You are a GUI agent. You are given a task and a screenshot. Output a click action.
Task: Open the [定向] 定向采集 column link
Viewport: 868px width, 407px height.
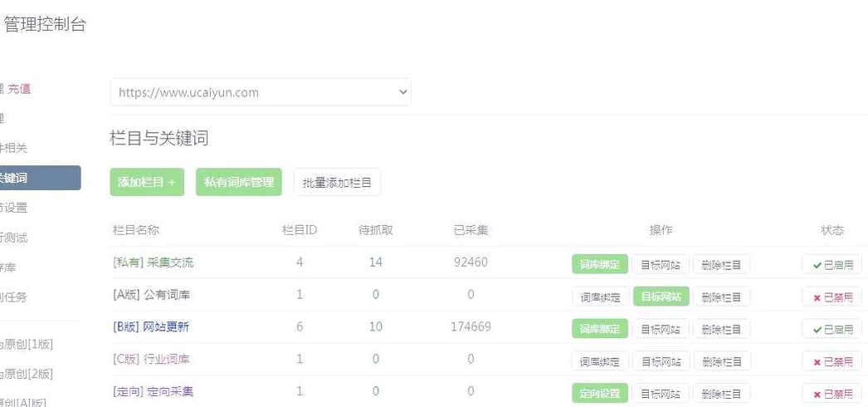[x=153, y=391]
